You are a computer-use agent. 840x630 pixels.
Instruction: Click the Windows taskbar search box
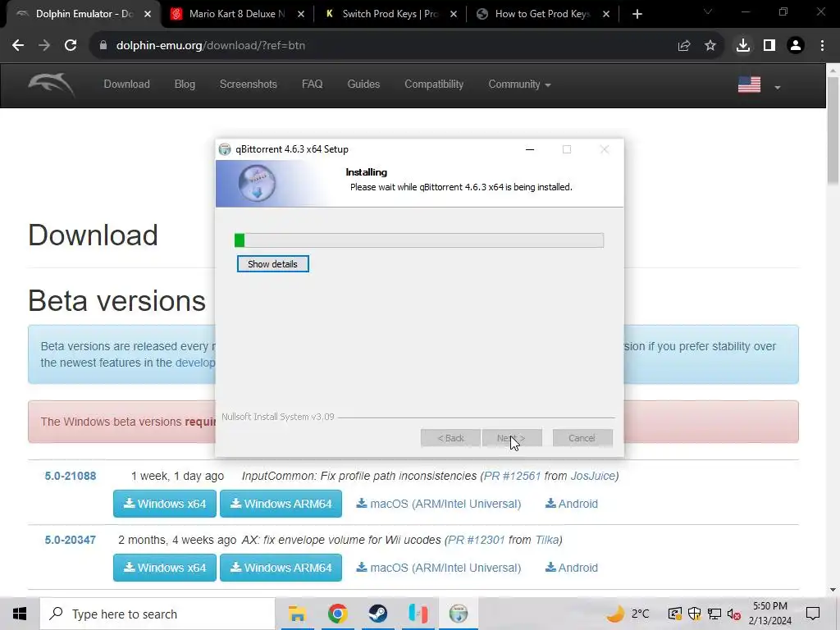pyautogui.click(x=157, y=614)
